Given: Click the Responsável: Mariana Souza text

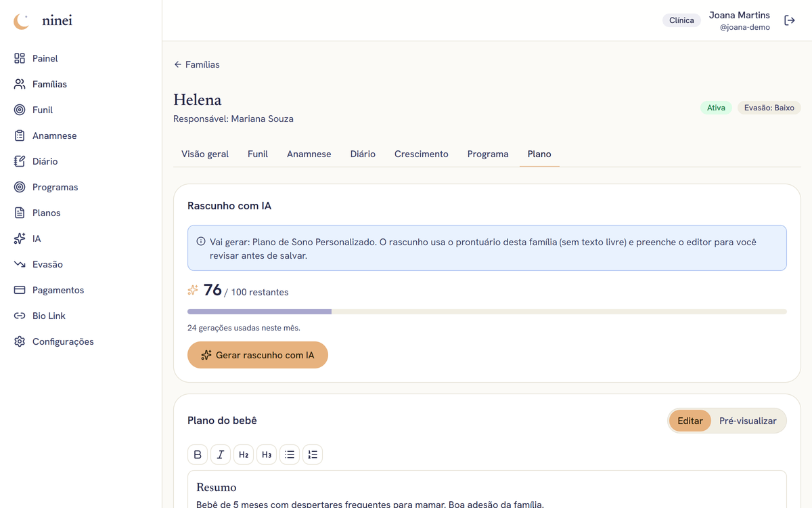Looking at the screenshot, I should 233,119.
